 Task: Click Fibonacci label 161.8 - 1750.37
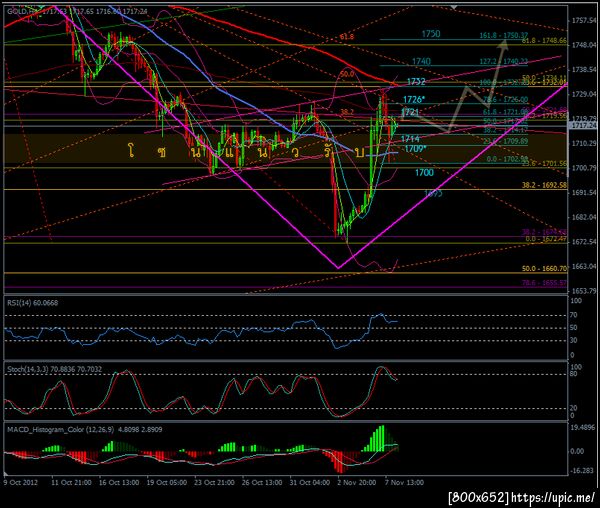coord(504,36)
